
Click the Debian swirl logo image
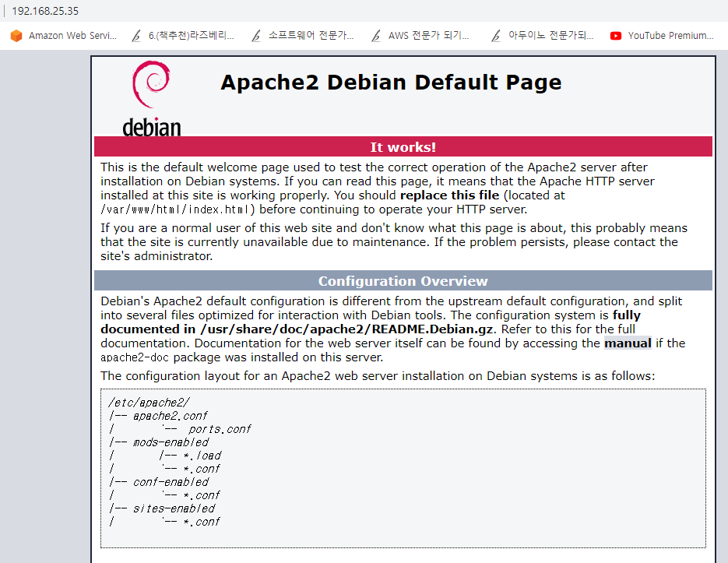coord(151,86)
